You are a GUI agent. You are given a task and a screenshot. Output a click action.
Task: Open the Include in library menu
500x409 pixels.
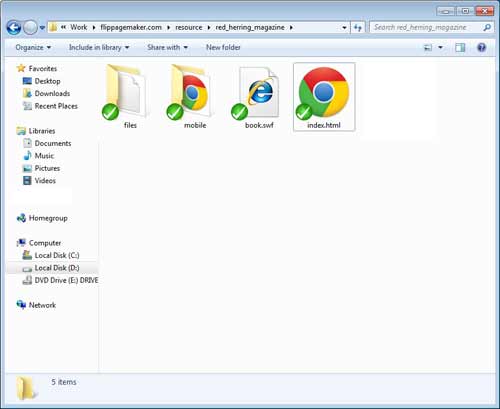(x=99, y=47)
